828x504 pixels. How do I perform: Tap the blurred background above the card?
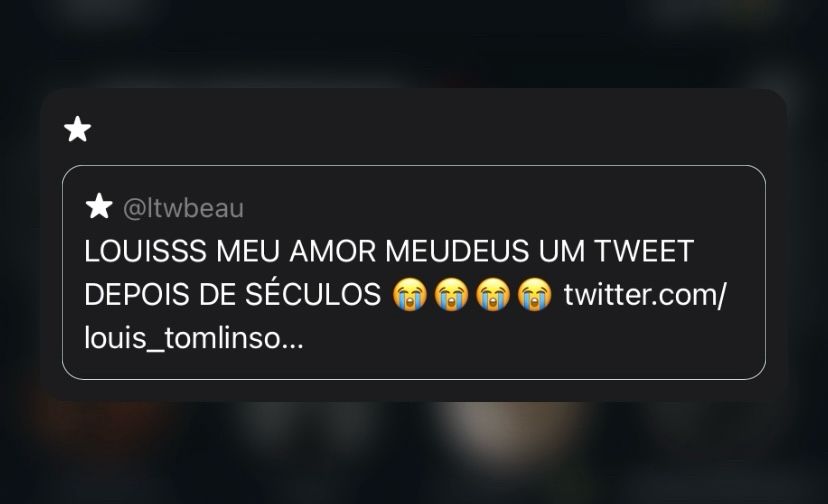[414, 42]
